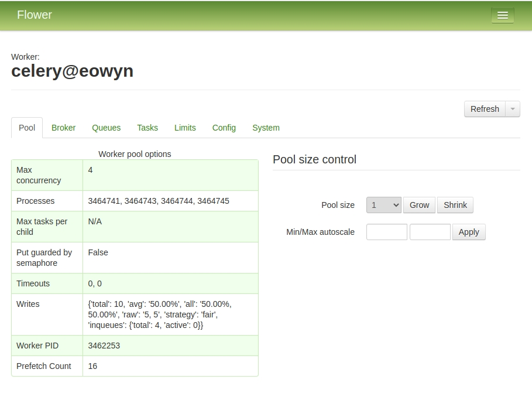Switch to the Pool tab

(27, 128)
